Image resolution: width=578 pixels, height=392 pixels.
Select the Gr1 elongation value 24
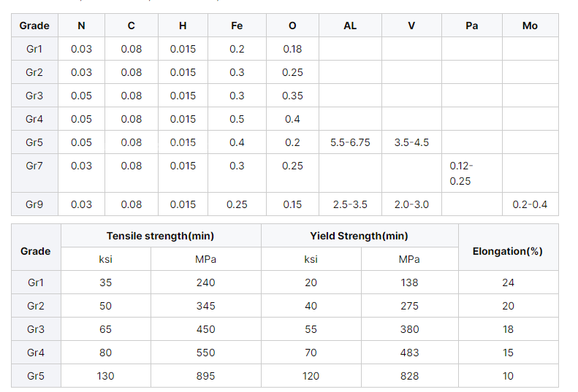point(508,283)
